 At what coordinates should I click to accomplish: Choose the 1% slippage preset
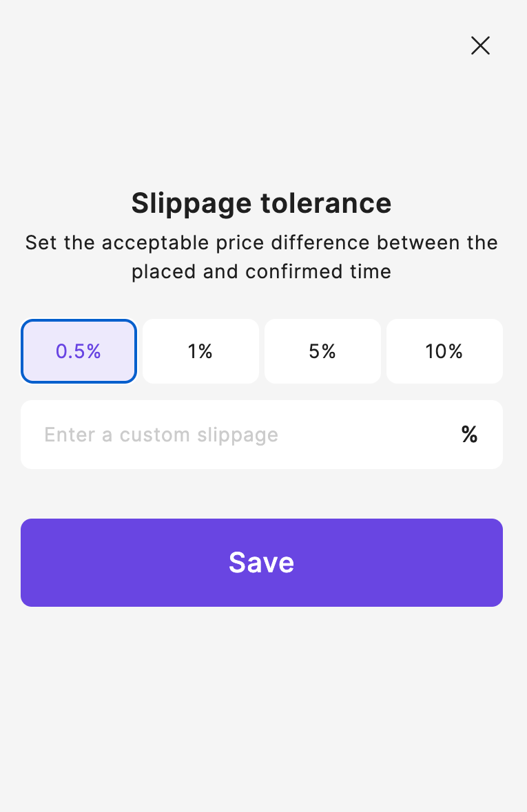pos(200,351)
